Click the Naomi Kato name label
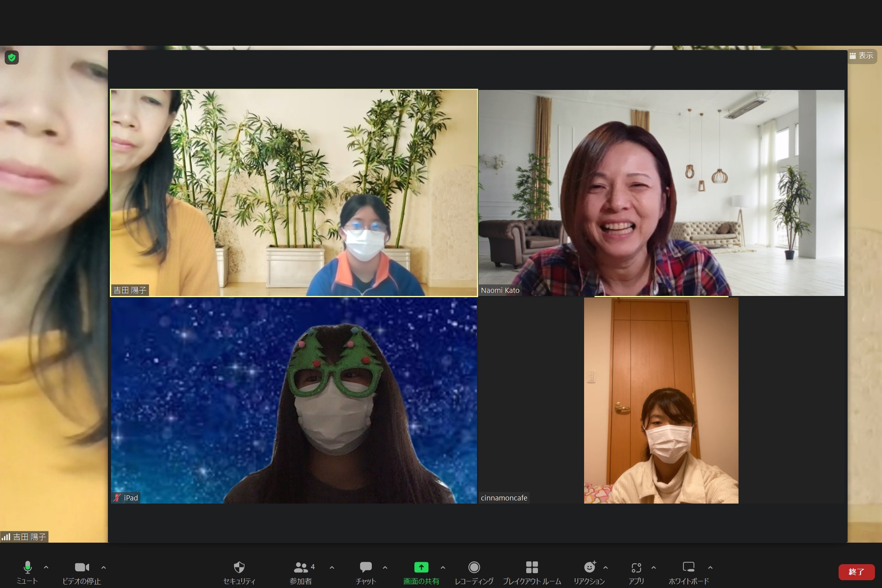The height and width of the screenshot is (588, 882). click(500, 290)
